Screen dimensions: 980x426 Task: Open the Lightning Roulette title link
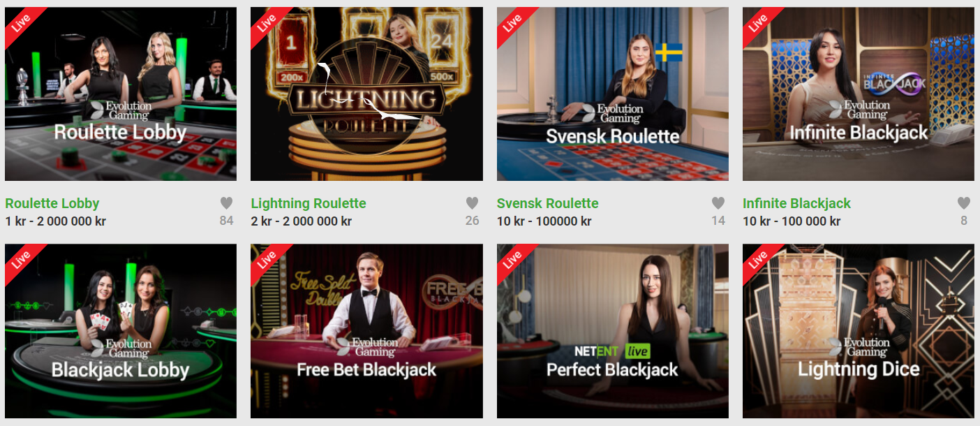[309, 203]
